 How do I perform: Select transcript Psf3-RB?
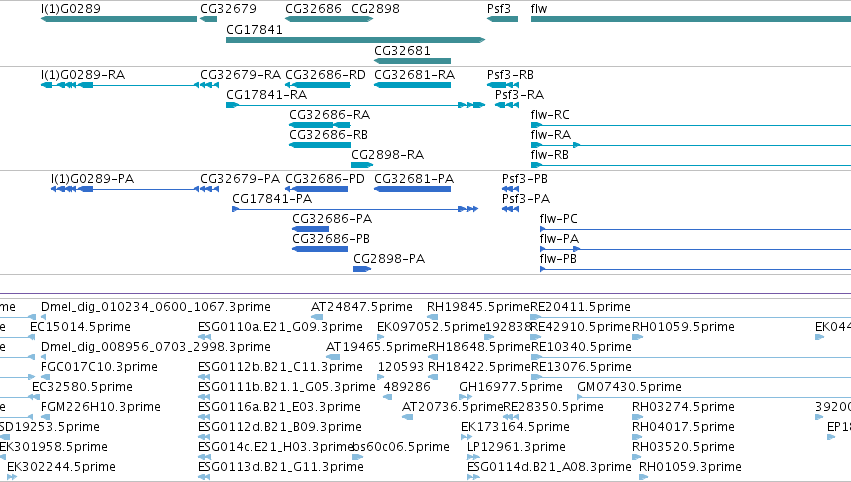click(503, 85)
